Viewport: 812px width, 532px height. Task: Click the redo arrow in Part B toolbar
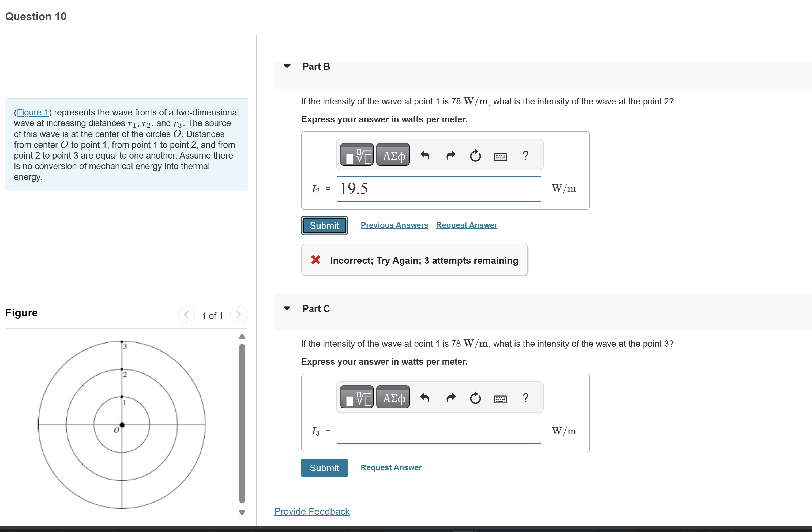[x=451, y=156]
